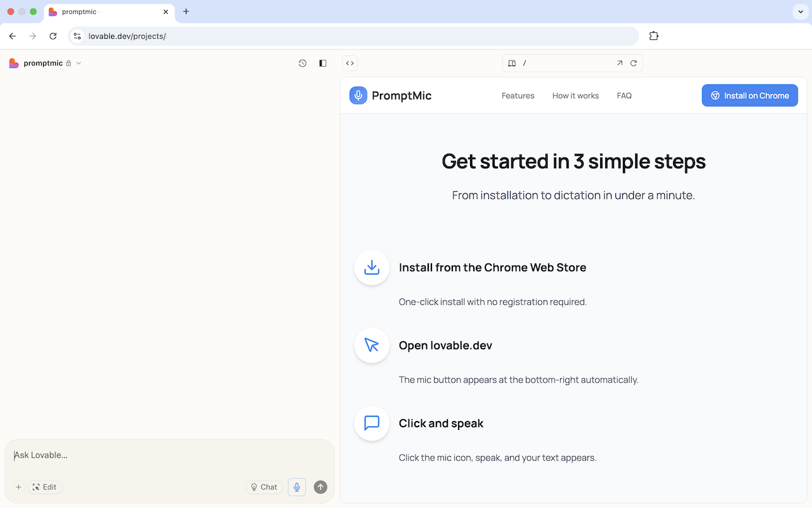812x508 pixels.
Task: Toggle Chat mode with the lightbulb button
Action: click(x=265, y=487)
